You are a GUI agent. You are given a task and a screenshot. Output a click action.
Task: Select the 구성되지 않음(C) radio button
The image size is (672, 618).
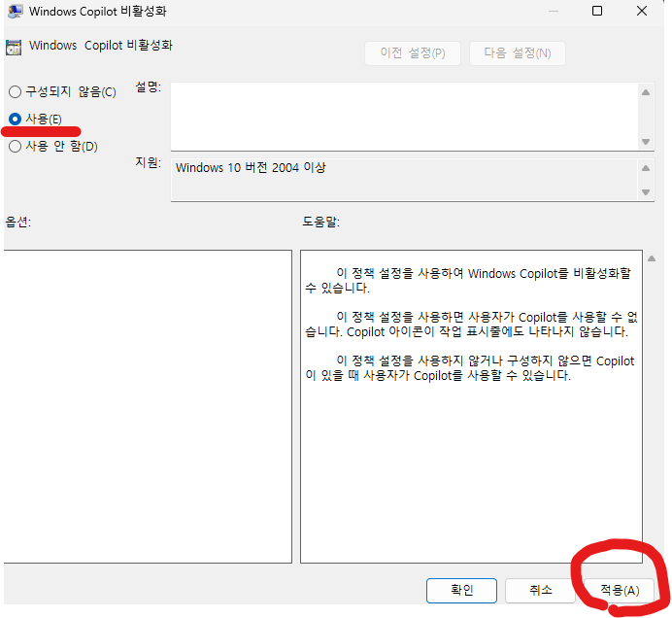pos(15,91)
